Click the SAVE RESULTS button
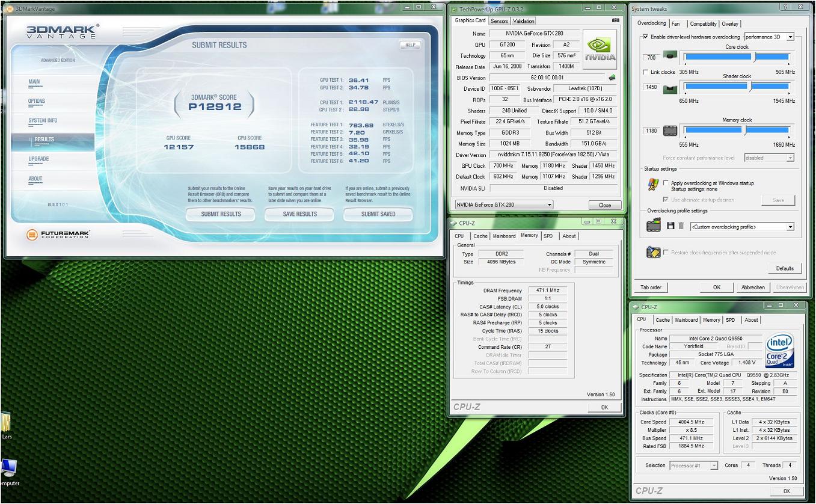 (x=299, y=214)
